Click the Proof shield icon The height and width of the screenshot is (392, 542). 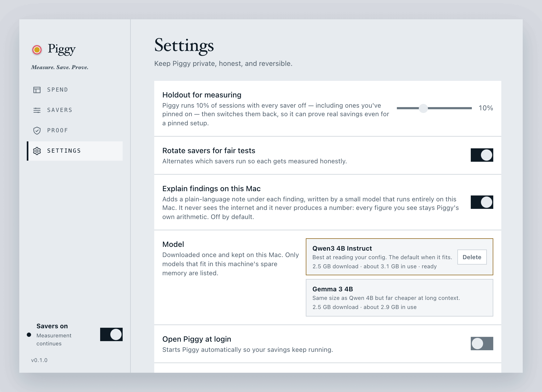pos(37,130)
